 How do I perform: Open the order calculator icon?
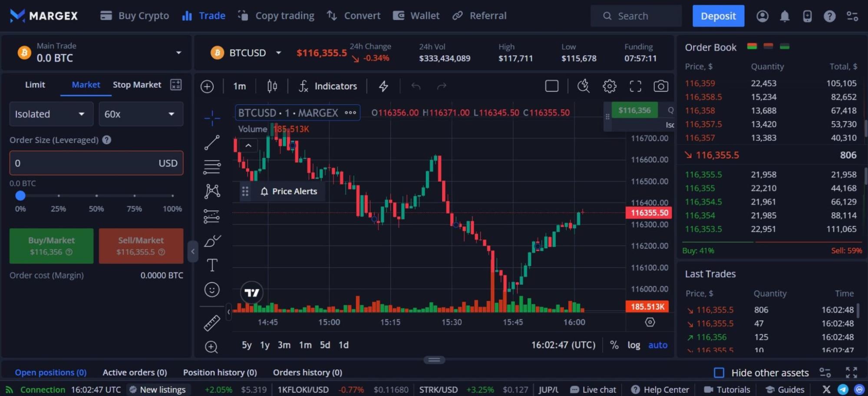(x=176, y=85)
